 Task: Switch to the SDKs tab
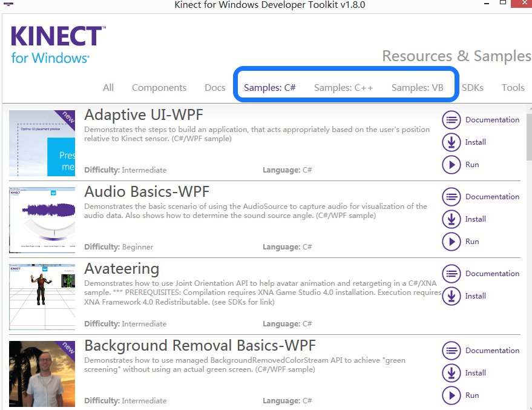pyautogui.click(x=473, y=88)
